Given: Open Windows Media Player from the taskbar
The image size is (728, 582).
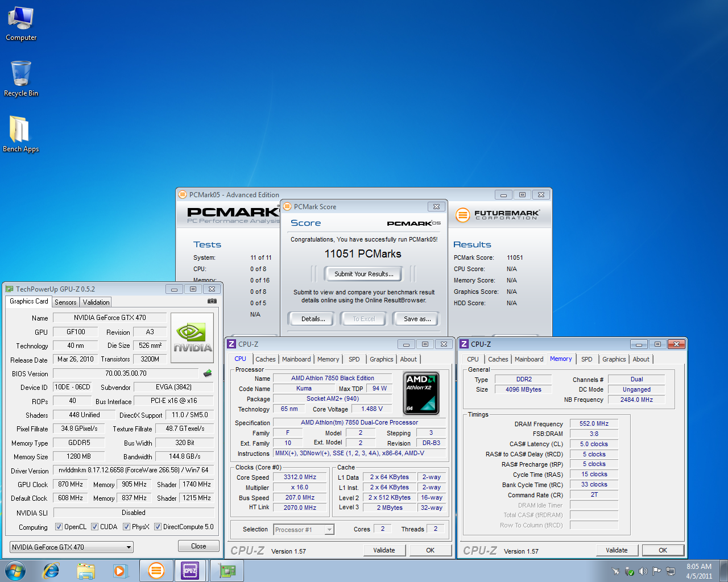Looking at the screenshot, I should click(x=121, y=571).
